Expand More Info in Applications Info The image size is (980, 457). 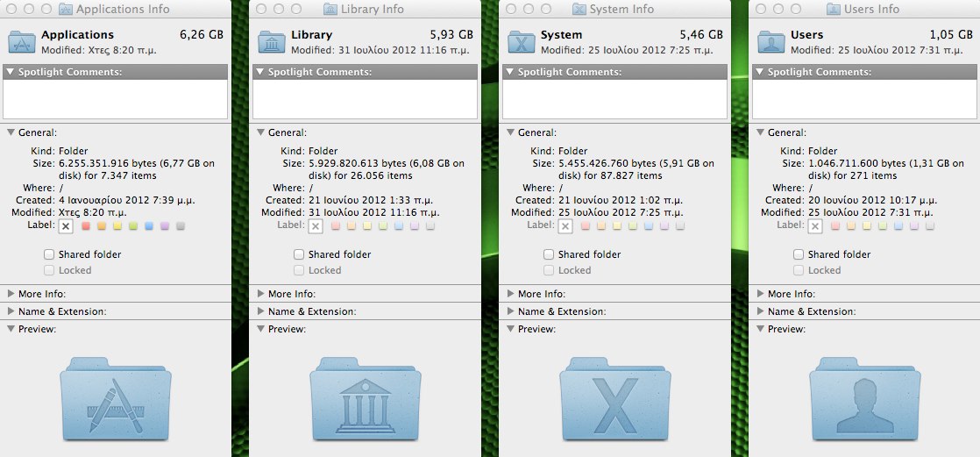[11, 294]
